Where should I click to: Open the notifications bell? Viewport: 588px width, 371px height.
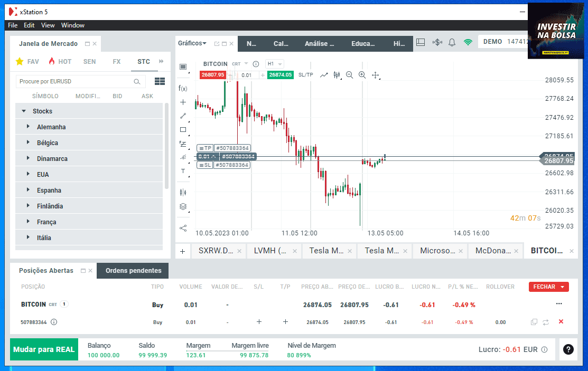pyautogui.click(x=452, y=42)
